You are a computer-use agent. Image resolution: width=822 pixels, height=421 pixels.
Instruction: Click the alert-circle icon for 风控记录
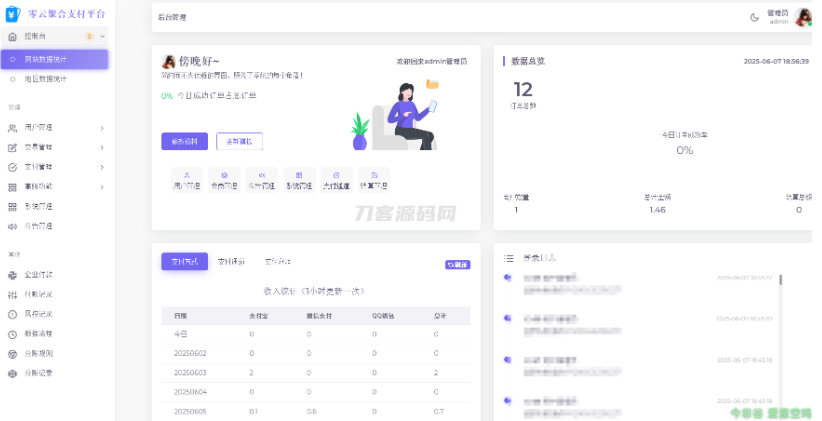(13, 314)
